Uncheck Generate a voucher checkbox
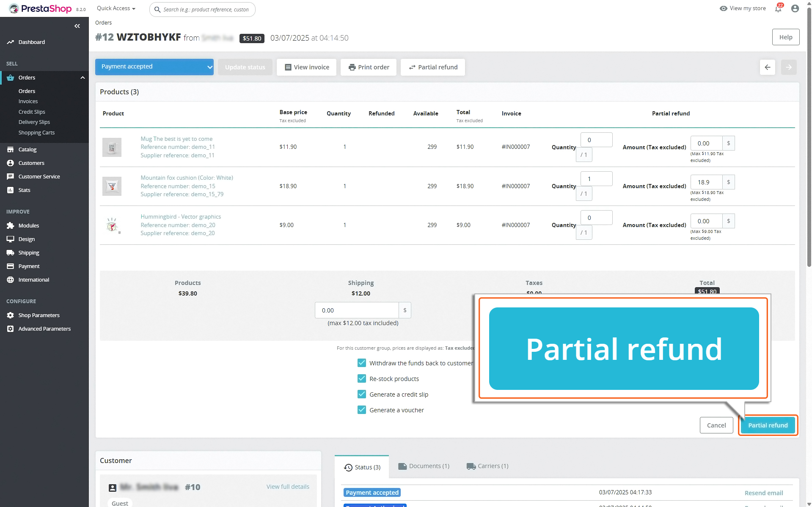Viewport: 812px width, 507px height. pyautogui.click(x=362, y=410)
